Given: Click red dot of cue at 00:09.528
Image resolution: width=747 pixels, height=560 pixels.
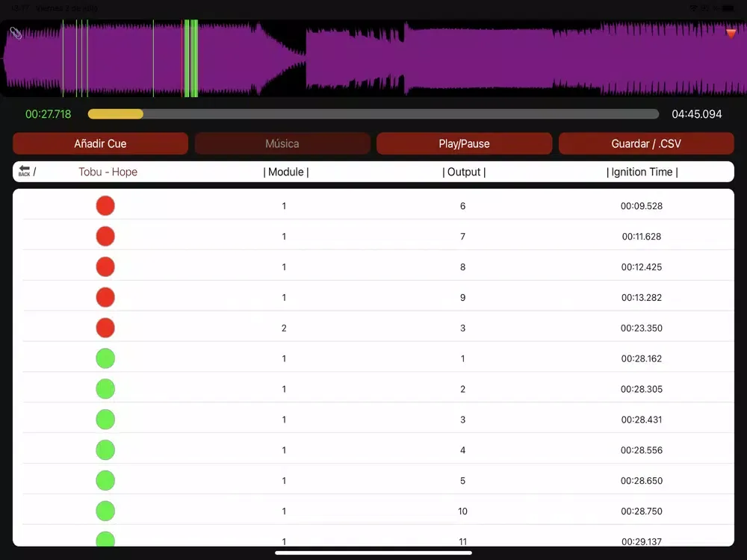Looking at the screenshot, I should 105,206.
